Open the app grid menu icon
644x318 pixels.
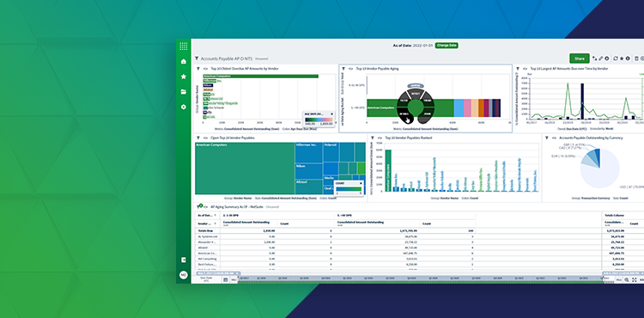[x=184, y=46]
